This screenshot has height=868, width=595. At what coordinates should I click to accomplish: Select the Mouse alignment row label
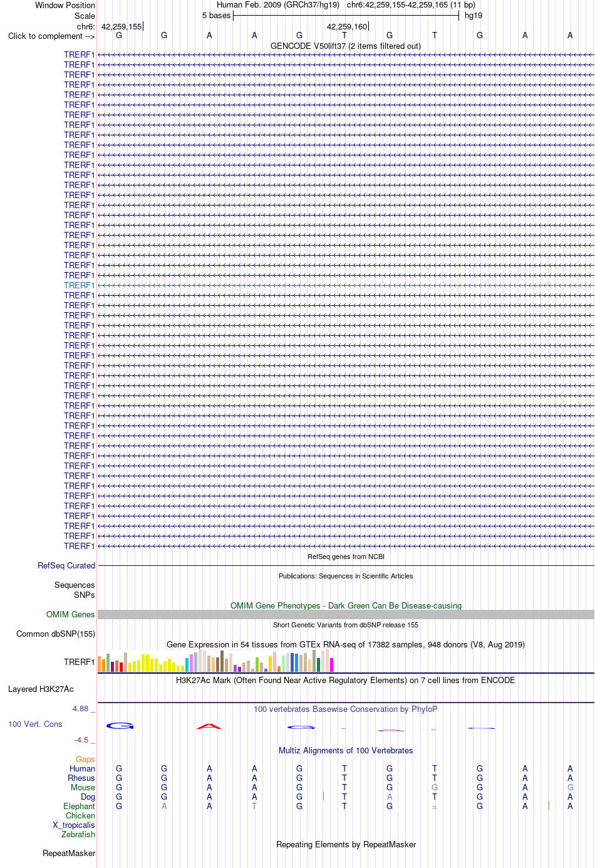click(83, 787)
